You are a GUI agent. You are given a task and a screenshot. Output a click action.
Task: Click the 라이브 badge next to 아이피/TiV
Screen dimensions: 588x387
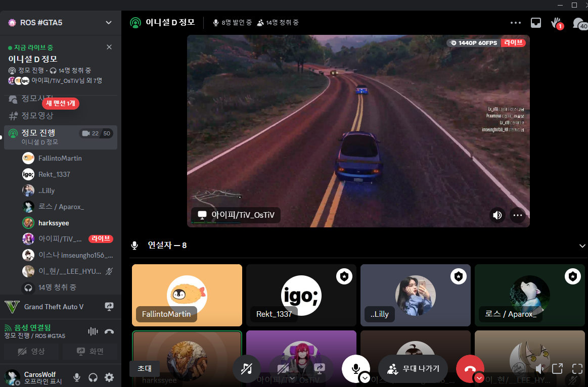pyautogui.click(x=101, y=238)
